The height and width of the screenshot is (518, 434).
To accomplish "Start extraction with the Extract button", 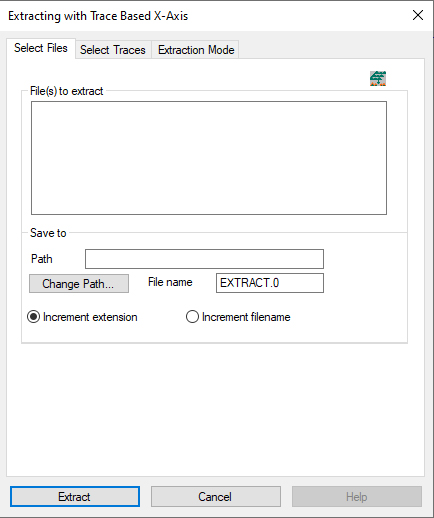I will [75, 497].
